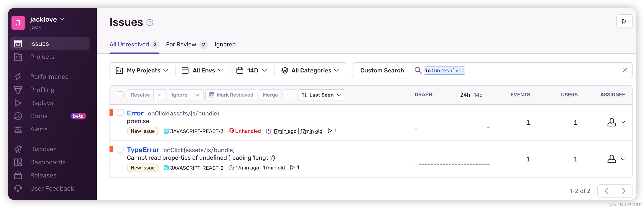The height and width of the screenshot is (208, 644).
Task: Go to Replays in sidebar
Action: (42, 103)
